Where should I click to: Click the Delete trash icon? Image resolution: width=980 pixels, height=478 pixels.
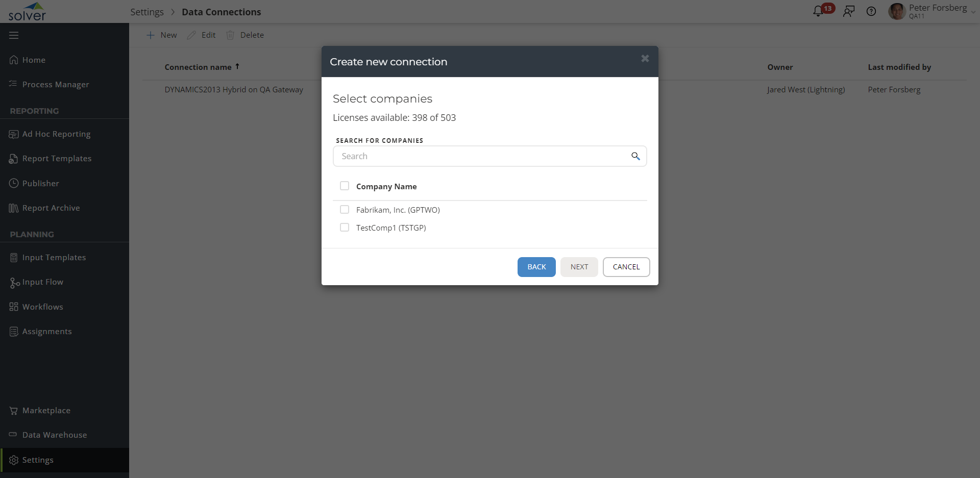coord(230,35)
